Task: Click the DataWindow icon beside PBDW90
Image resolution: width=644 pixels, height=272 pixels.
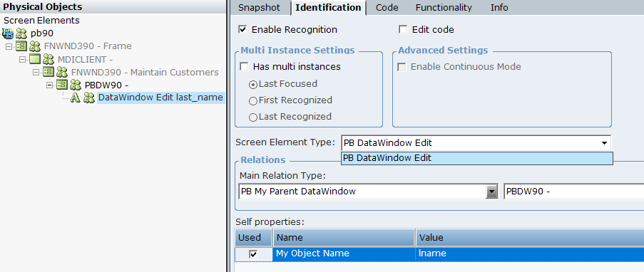Action: click(x=62, y=85)
